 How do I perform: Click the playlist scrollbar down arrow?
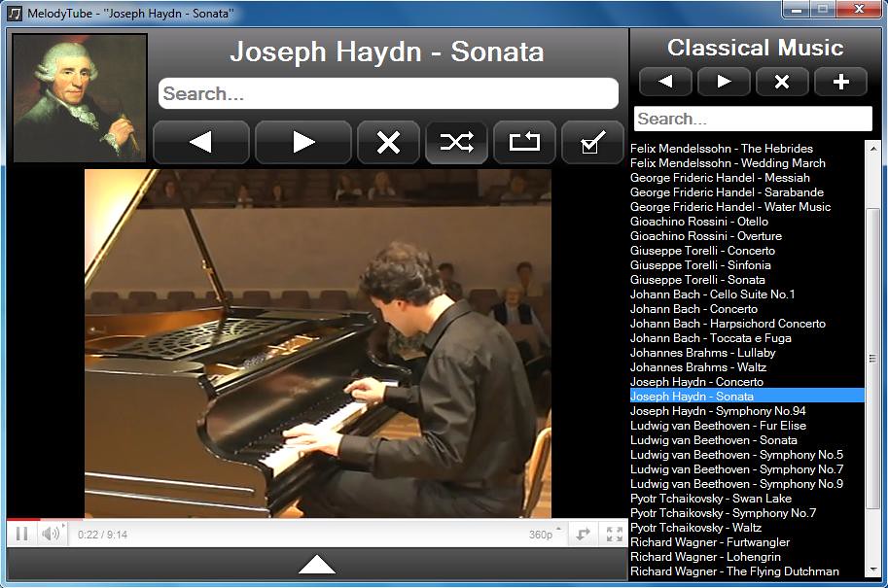click(x=872, y=570)
